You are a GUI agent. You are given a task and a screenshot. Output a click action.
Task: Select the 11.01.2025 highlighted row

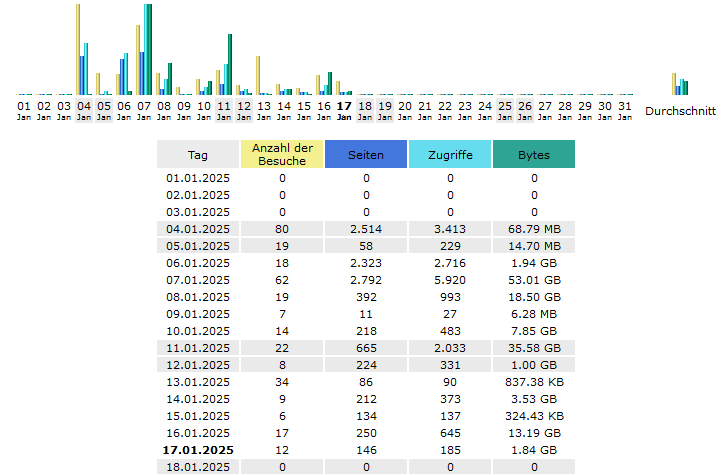point(366,348)
